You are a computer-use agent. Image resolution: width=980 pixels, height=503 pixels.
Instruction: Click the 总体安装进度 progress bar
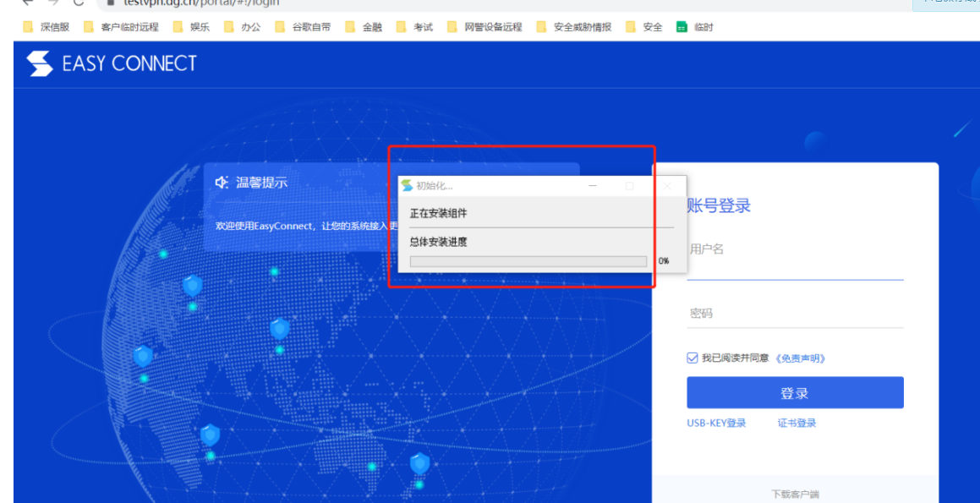coord(528,261)
